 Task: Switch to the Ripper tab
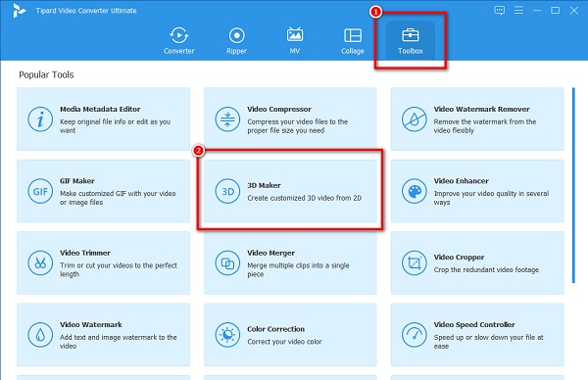pos(236,40)
